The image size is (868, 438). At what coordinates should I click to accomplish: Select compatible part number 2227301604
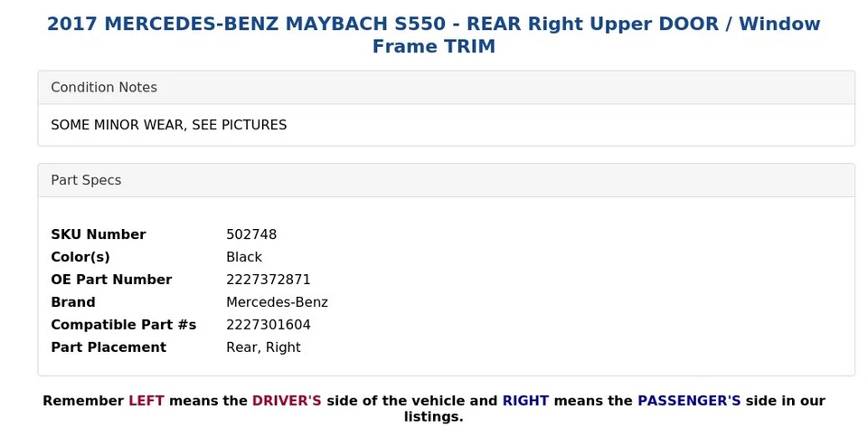pos(269,325)
